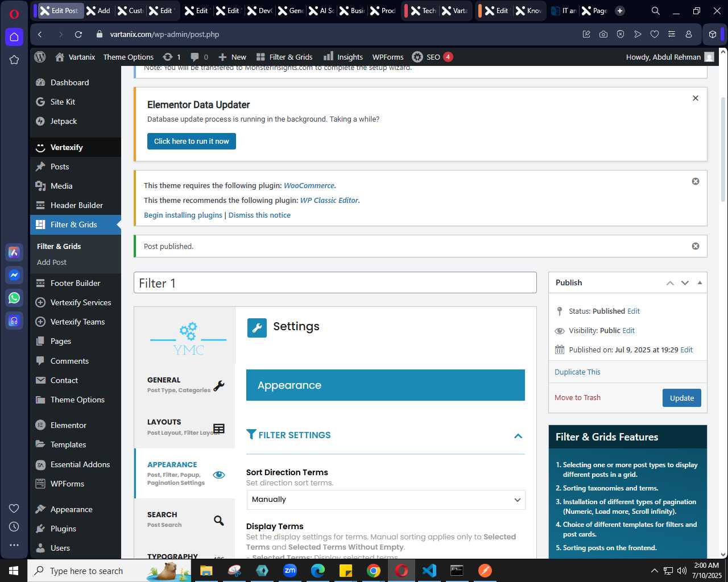Open the WooCommerce plugin link
The width and height of the screenshot is (728, 582).
click(309, 185)
